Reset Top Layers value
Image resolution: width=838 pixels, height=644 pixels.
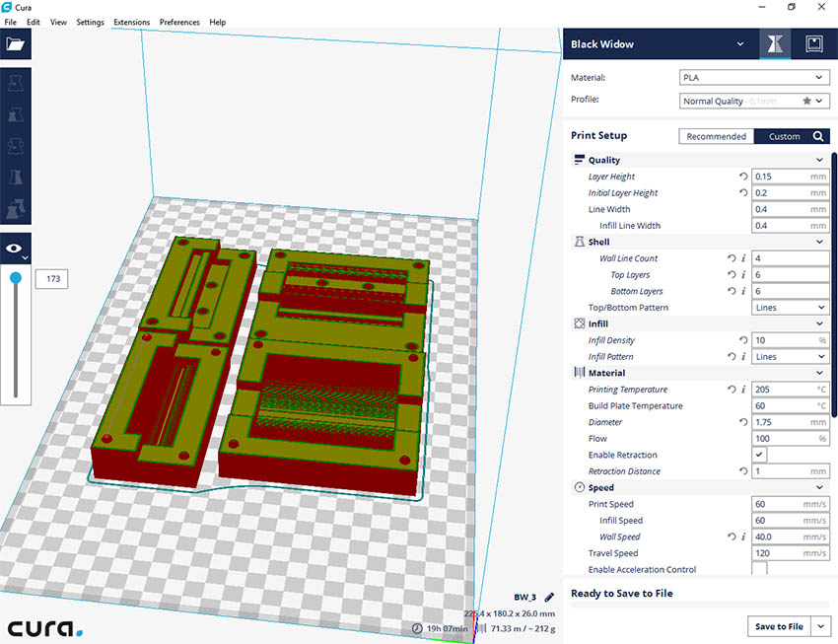pyautogui.click(x=732, y=274)
